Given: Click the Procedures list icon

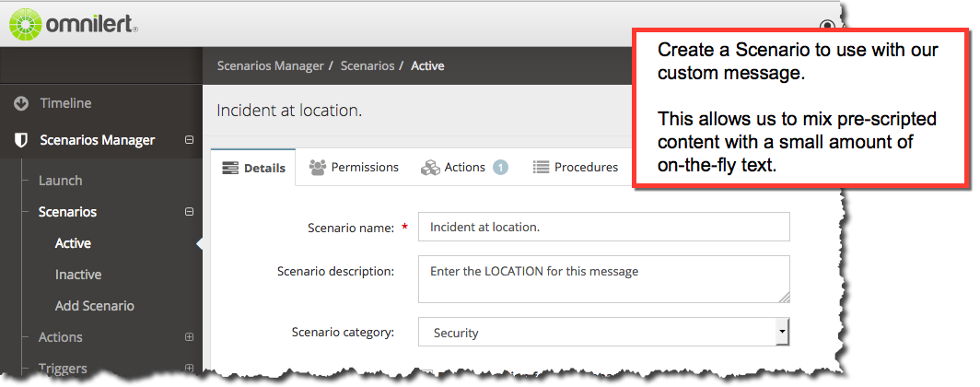Looking at the screenshot, I should 542,168.
